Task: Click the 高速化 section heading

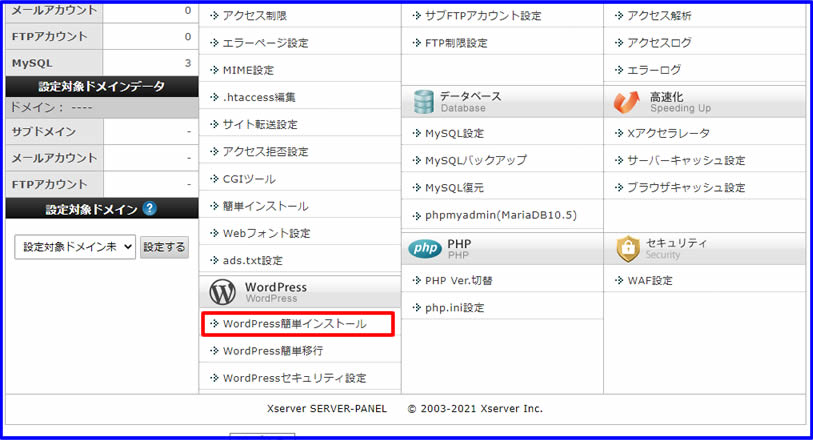Action: (667, 96)
